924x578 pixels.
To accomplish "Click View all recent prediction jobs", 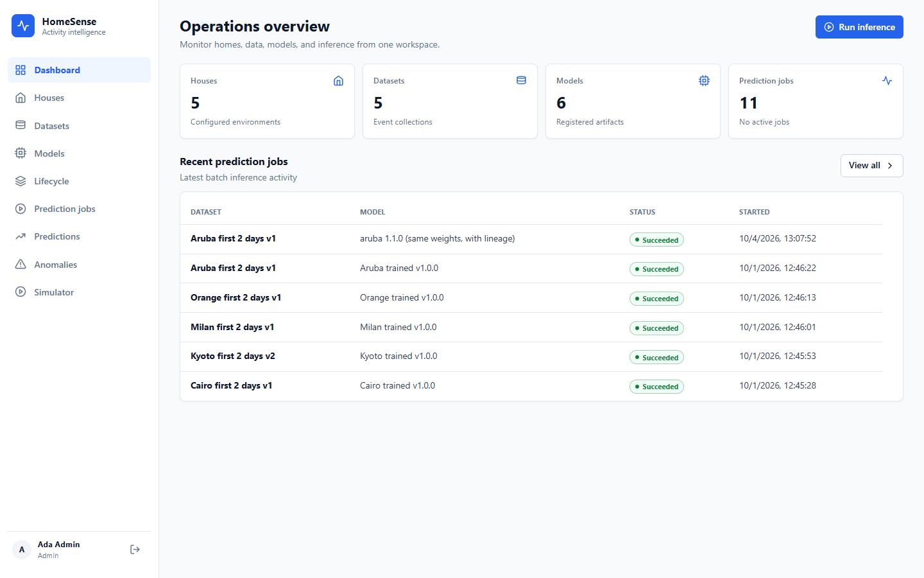I will point(871,166).
